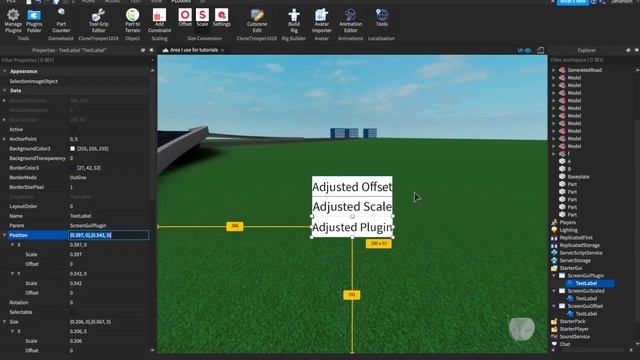Click the Explorer scroll-right arrow
This screenshot has width=640, height=360.
click(x=631, y=350)
